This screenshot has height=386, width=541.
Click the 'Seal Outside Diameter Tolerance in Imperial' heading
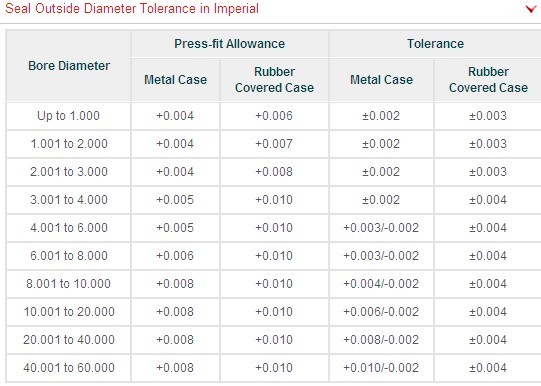[x=132, y=9]
